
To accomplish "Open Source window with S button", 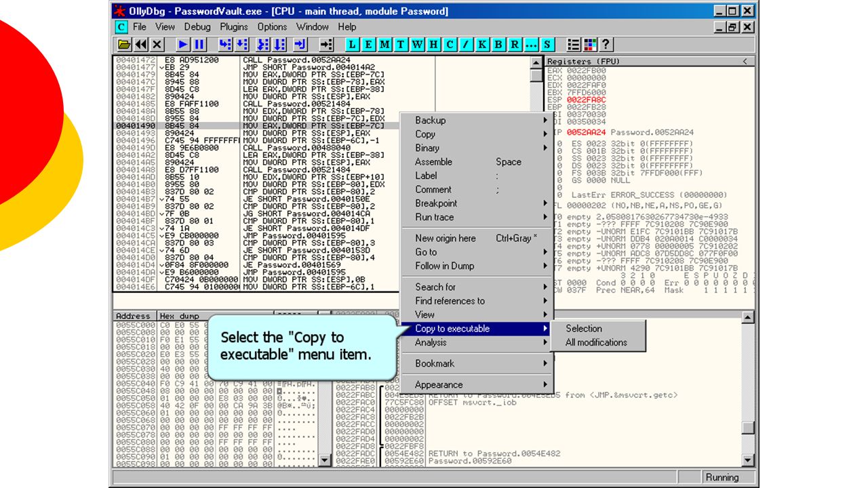I will pyautogui.click(x=547, y=45).
